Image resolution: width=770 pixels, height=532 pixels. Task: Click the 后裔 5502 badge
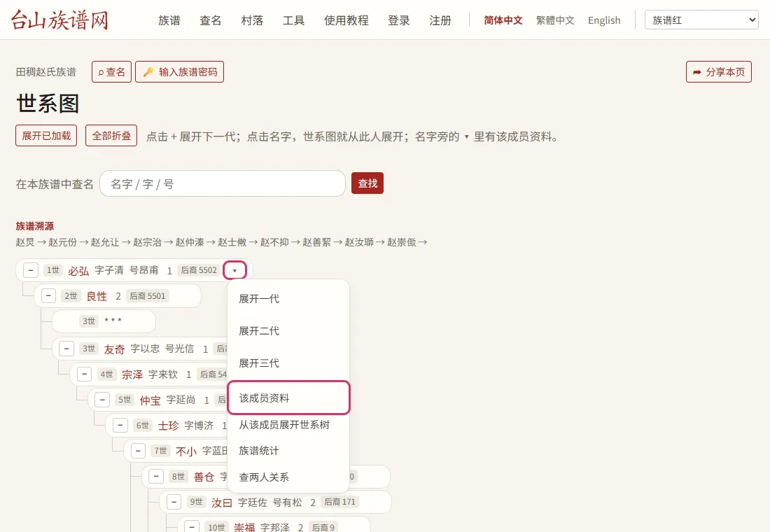(198, 270)
